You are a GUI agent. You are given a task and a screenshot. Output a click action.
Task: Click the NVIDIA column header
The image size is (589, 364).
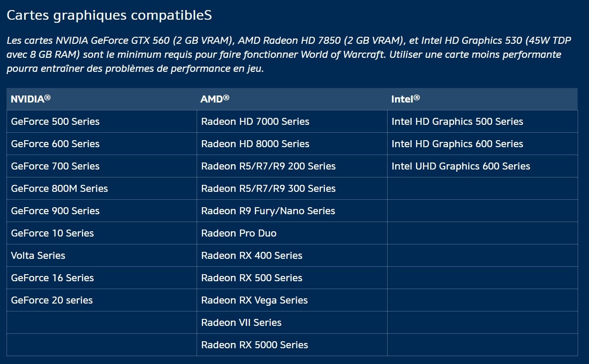point(31,99)
